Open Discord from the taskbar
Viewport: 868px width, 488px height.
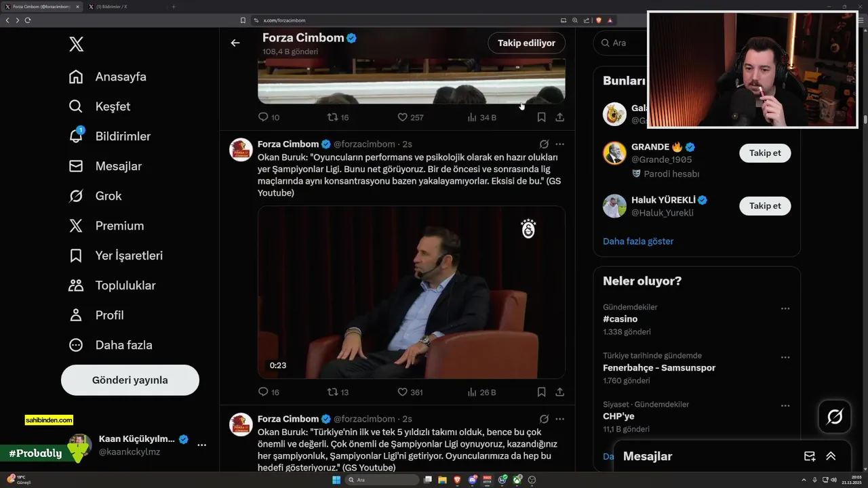[472, 480]
